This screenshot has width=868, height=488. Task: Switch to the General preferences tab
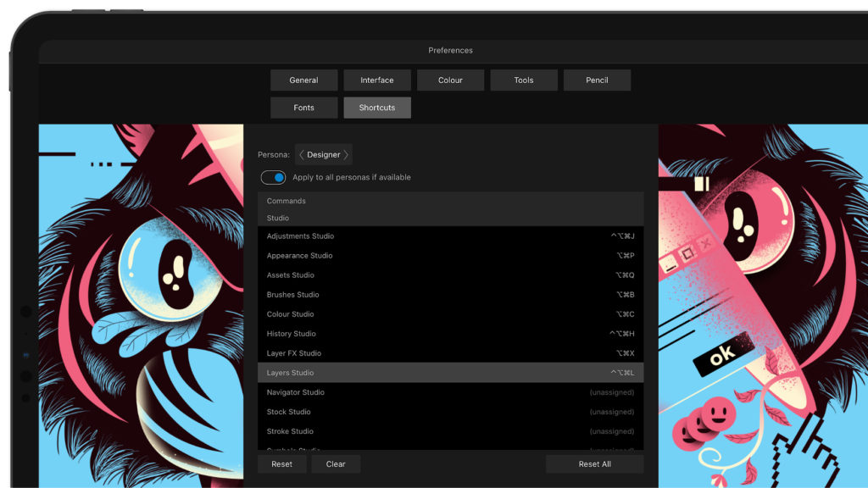tap(303, 80)
